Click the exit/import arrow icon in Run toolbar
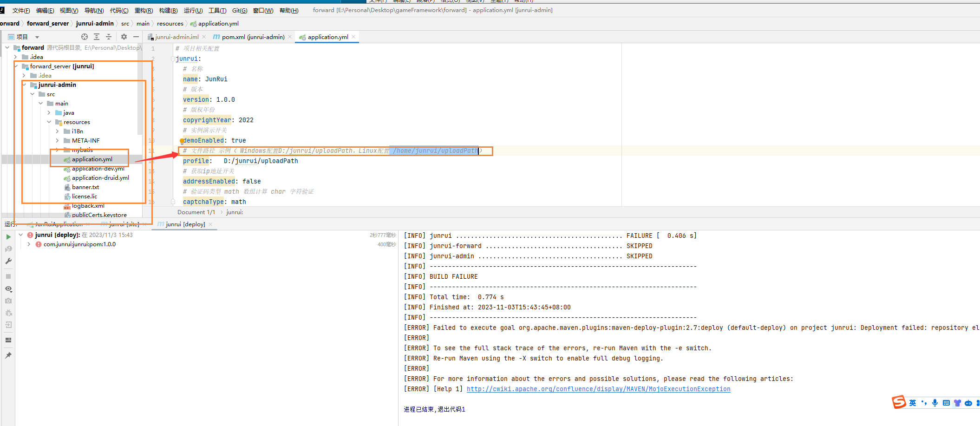980x426 pixels. [8, 325]
